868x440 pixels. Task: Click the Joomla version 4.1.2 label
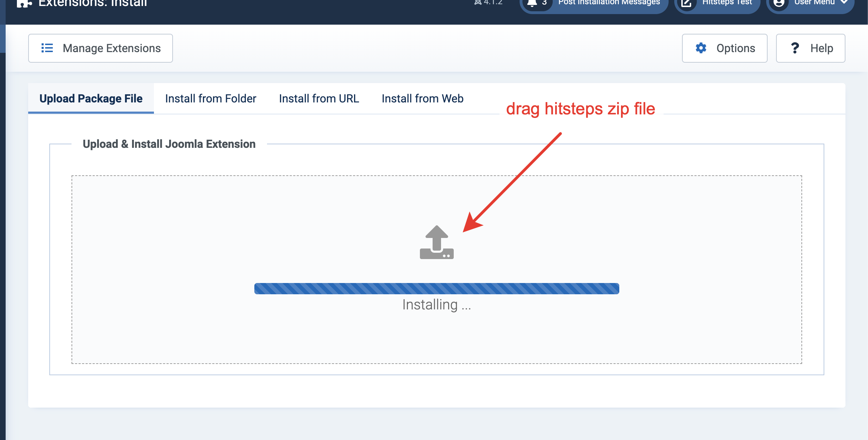coord(488,2)
